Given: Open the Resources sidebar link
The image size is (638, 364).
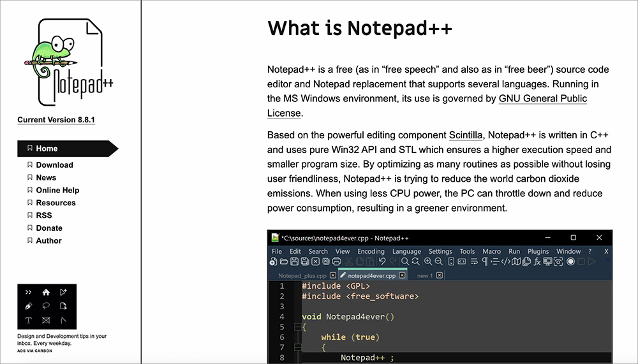Looking at the screenshot, I should click(x=56, y=203).
